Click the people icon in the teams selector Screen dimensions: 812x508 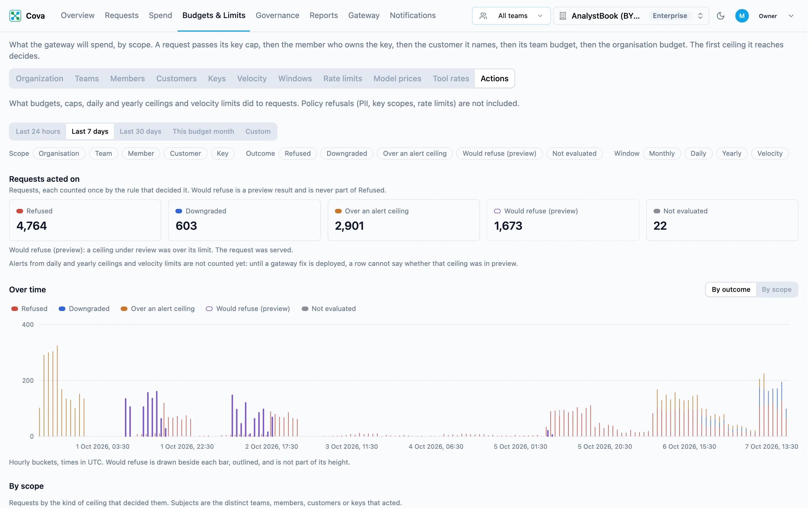tap(483, 16)
